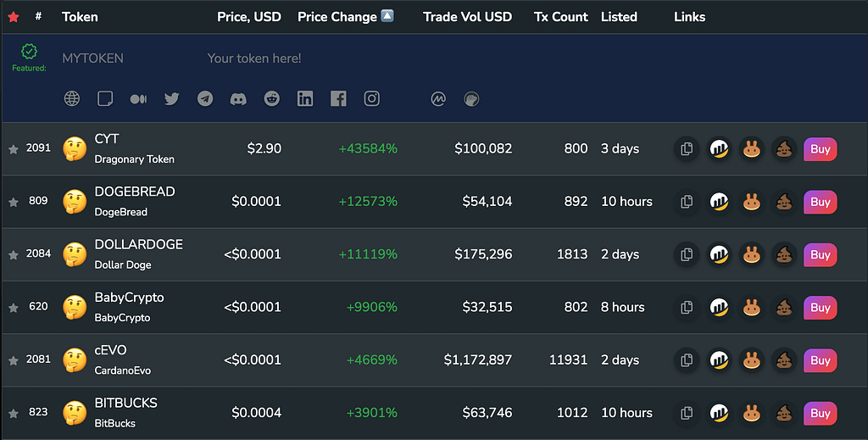
Task: Buy the CYT token
Action: (821, 149)
